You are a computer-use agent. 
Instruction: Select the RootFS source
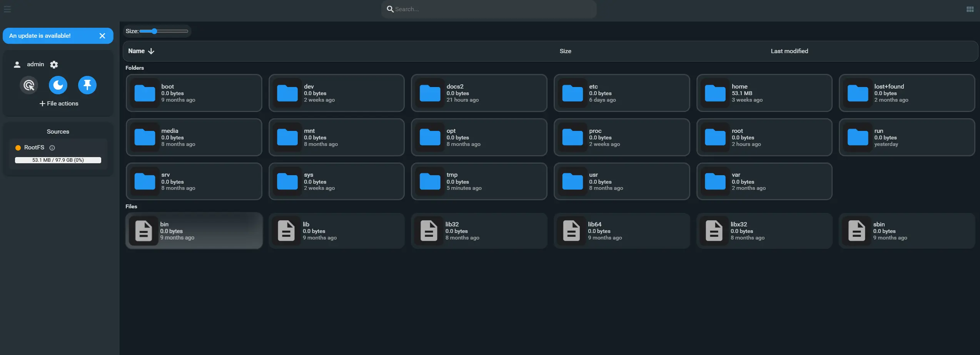pos(34,147)
